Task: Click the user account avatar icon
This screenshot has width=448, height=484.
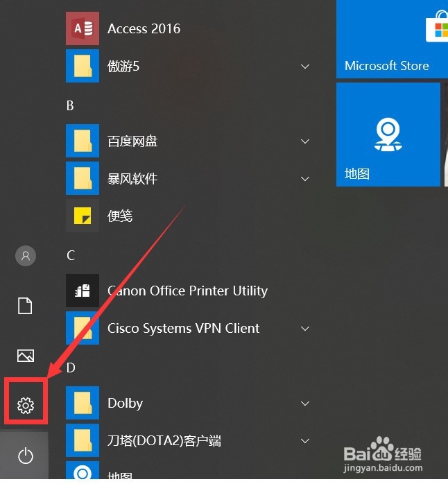Action: 26,256
